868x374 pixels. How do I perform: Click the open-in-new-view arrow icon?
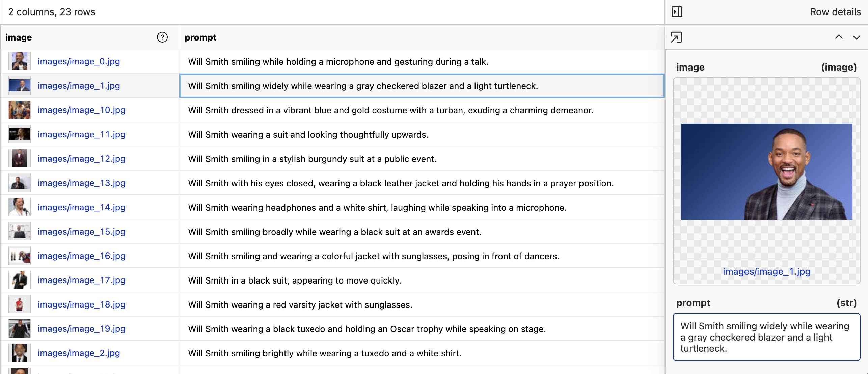pos(676,37)
